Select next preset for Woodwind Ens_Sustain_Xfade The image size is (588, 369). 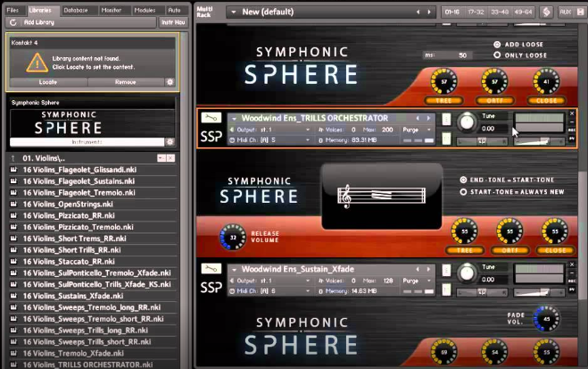pos(428,269)
